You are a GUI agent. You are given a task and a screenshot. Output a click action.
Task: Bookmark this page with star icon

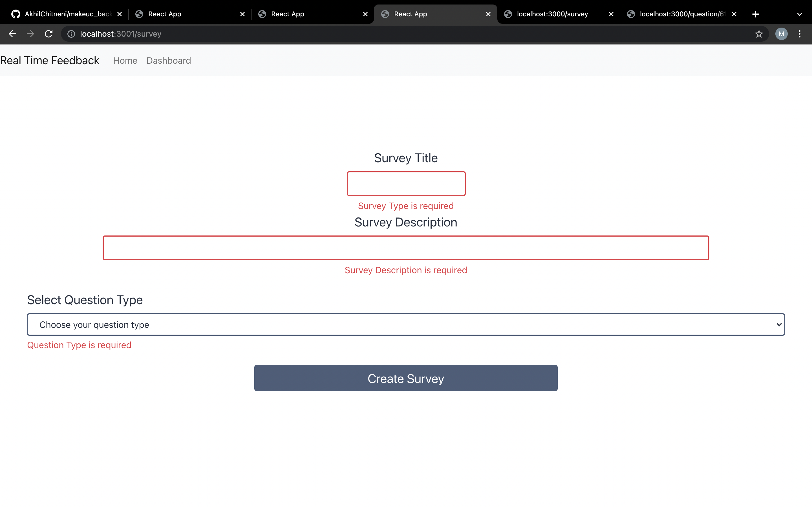pyautogui.click(x=759, y=34)
